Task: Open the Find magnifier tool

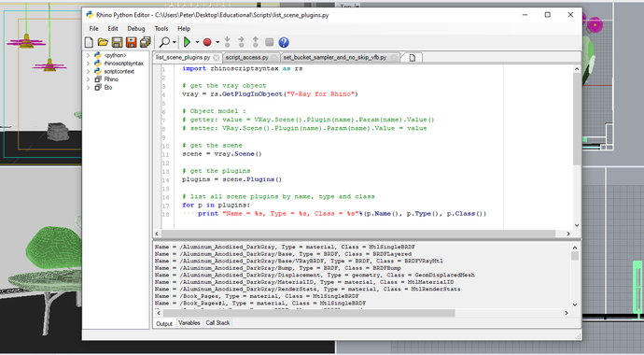Action: (164, 42)
